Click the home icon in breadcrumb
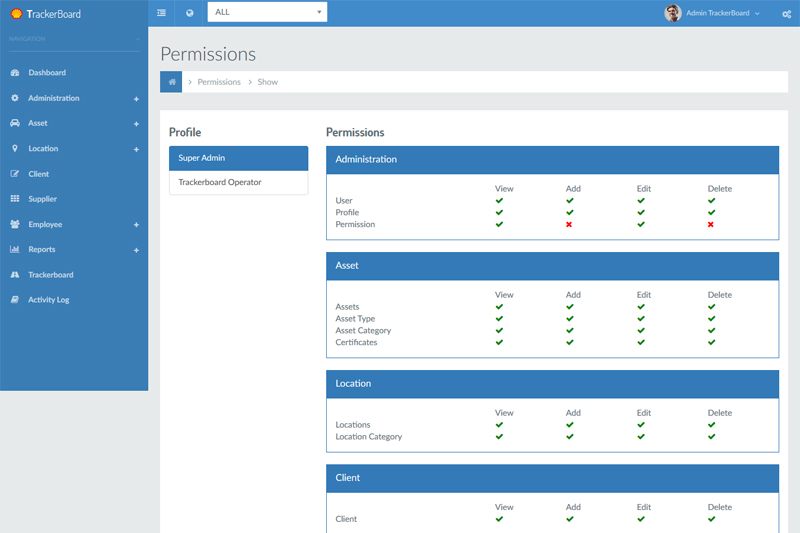Viewport: 800px width, 533px height. (x=171, y=82)
